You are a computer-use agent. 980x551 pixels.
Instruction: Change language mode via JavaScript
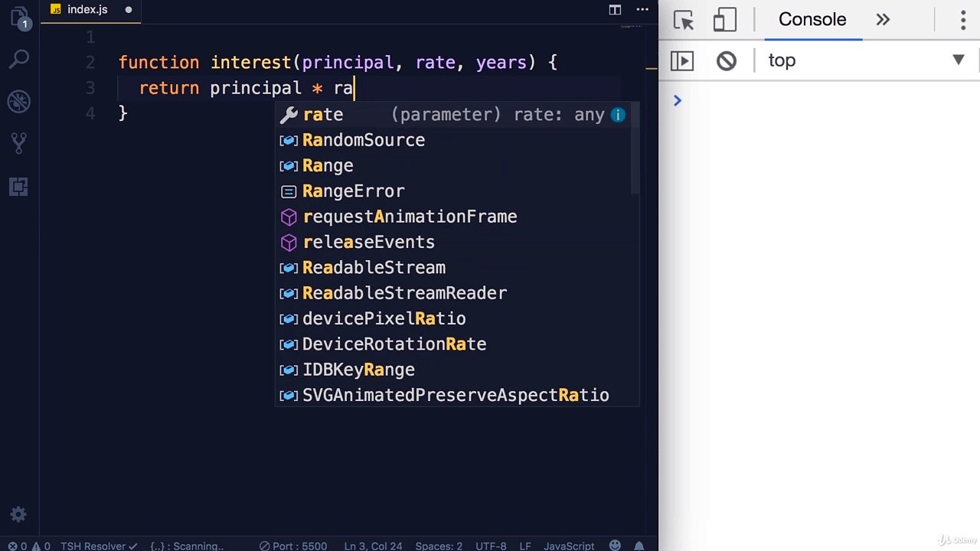point(569,546)
